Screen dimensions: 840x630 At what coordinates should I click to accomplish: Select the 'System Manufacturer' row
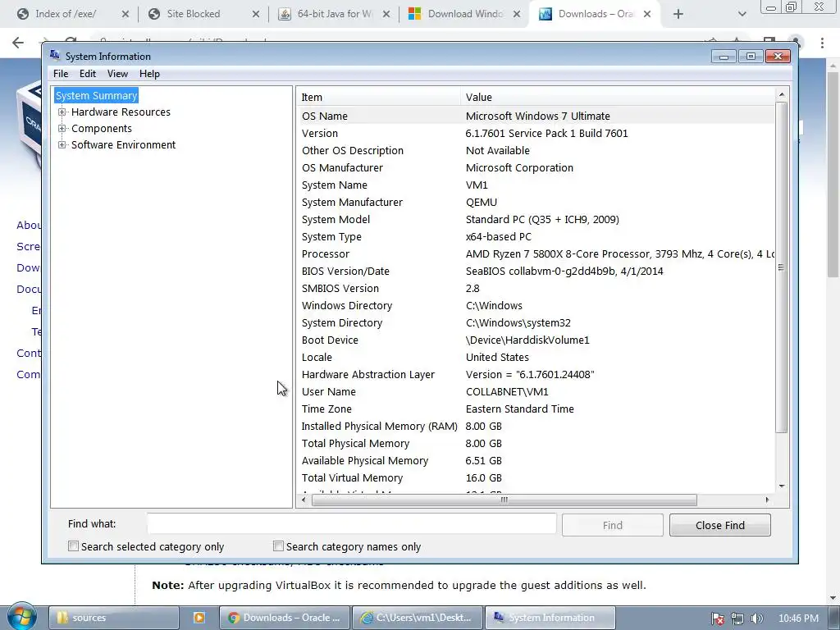536,202
